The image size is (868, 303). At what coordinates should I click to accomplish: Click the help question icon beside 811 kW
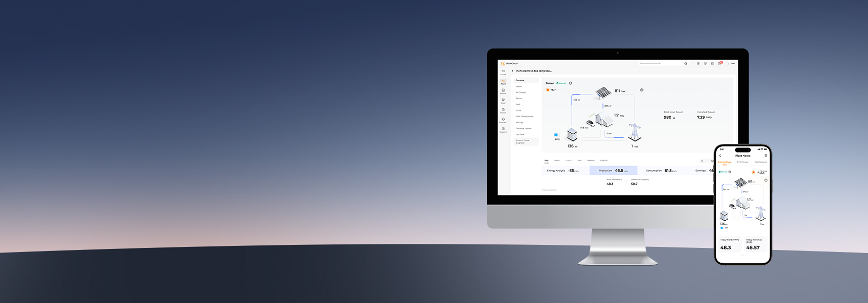pyautogui.click(x=641, y=90)
